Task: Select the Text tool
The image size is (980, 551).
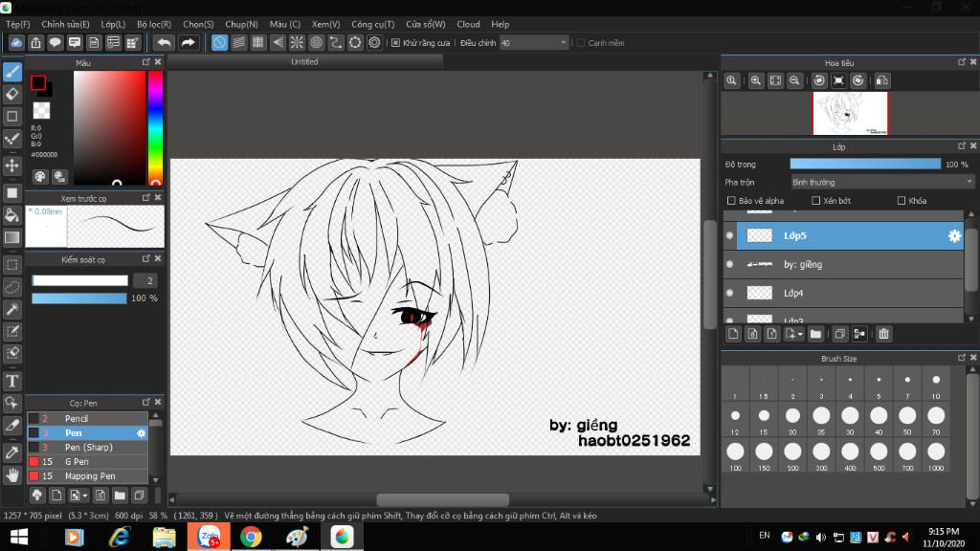Action: pos(12,381)
